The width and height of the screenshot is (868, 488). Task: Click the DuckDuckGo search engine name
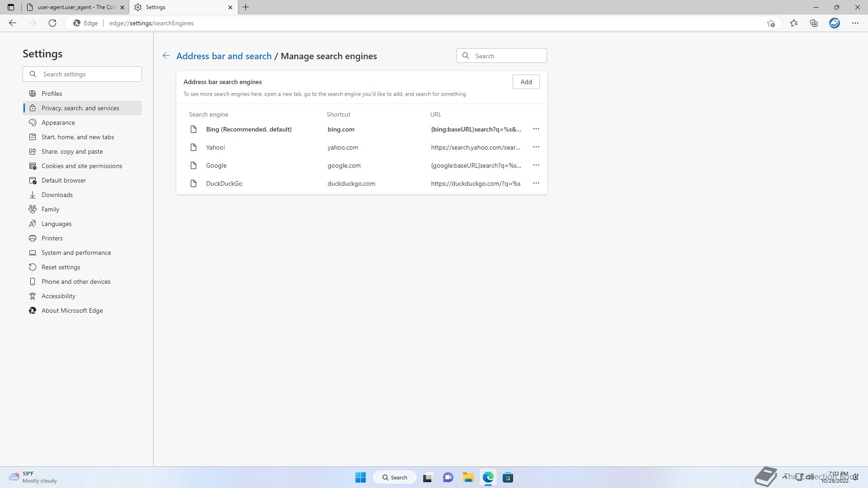point(224,183)
